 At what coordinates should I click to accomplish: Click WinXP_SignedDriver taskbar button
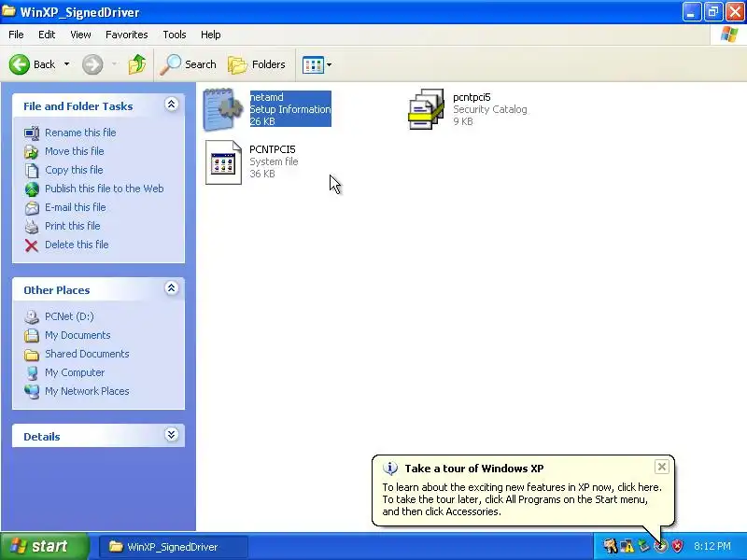click(174, 547)
